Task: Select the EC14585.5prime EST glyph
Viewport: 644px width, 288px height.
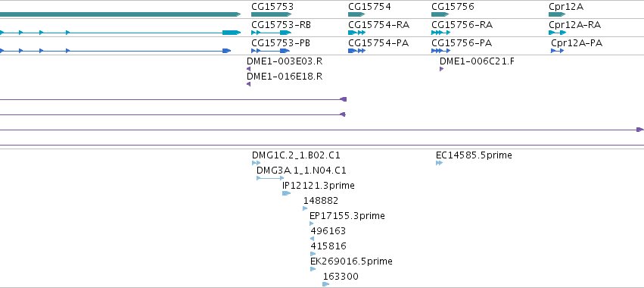Action: pos(440,163)
